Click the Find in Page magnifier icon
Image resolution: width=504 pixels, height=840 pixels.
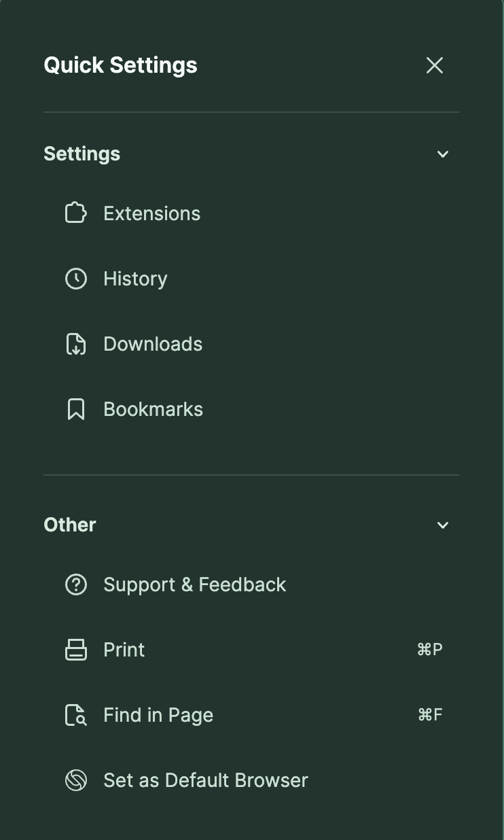[75, 715]
